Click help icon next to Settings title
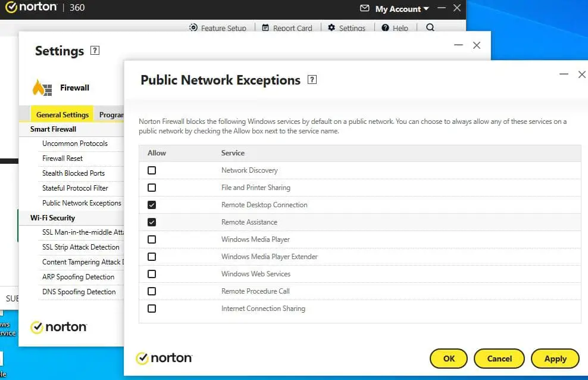Viewport: 588px width, 380px height. [95, 51]
